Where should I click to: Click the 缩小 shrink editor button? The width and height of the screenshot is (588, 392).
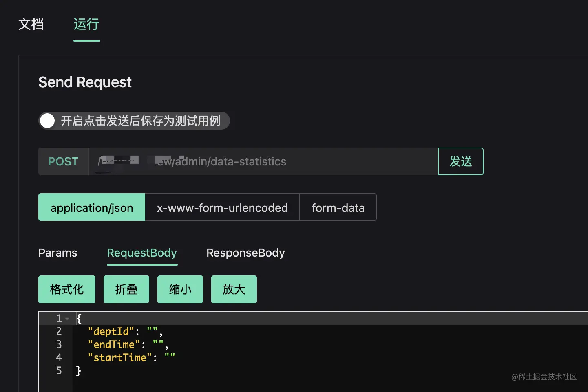tap(180, 289)
